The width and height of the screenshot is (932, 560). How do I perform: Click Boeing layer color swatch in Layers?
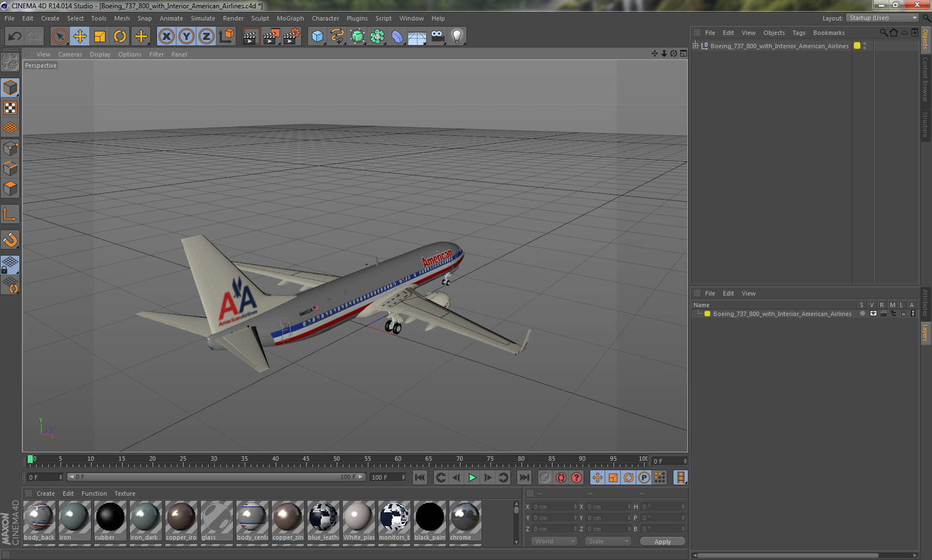click(707, 314)
